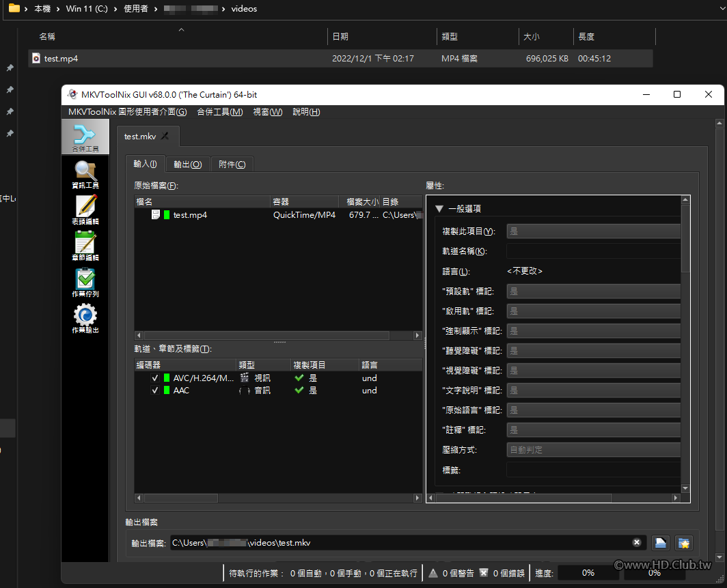This screenshot has width=727, height=588.
Task: Switch to the 附件(C) tab
Action: (232, 165)
